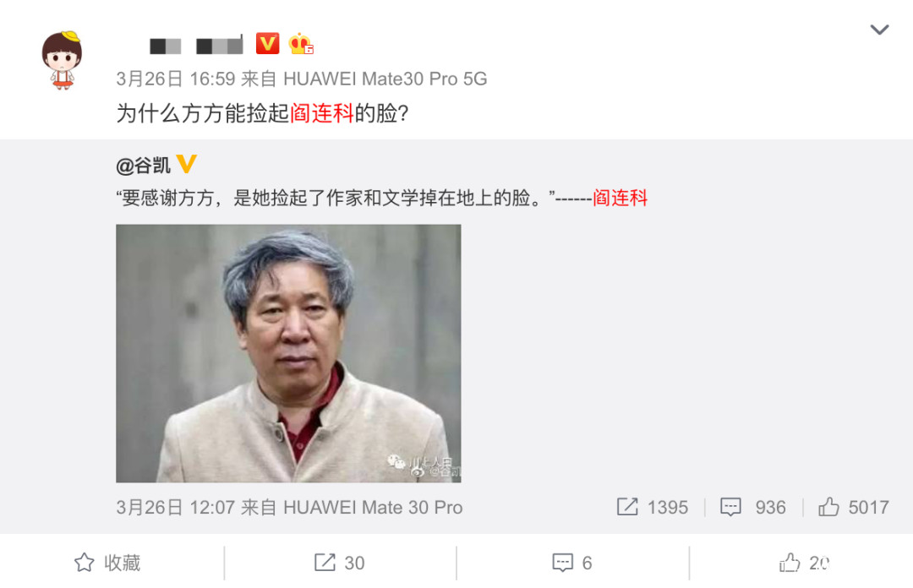
Task: Toggle the thumbs-up like on this post
Action: pos(804,563)
